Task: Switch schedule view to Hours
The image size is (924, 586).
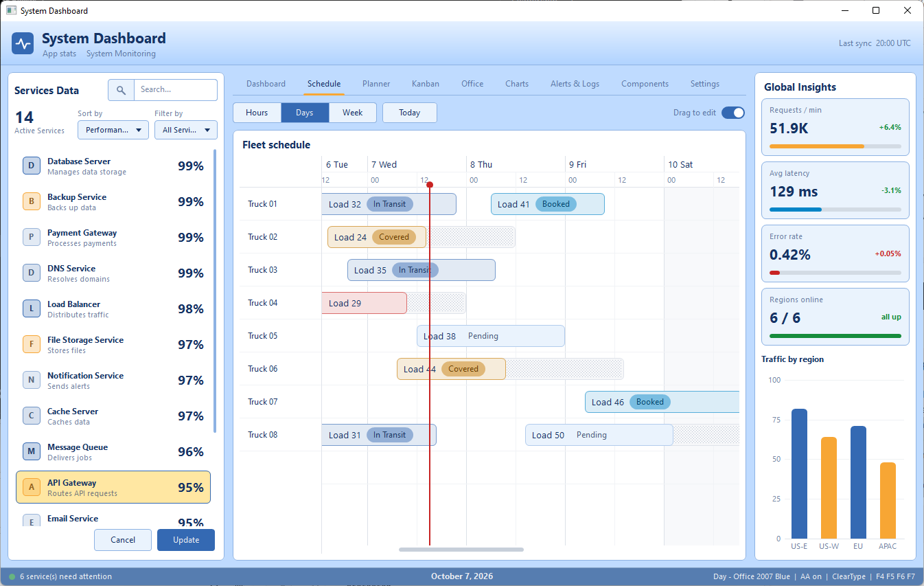Action: (257, 113)
